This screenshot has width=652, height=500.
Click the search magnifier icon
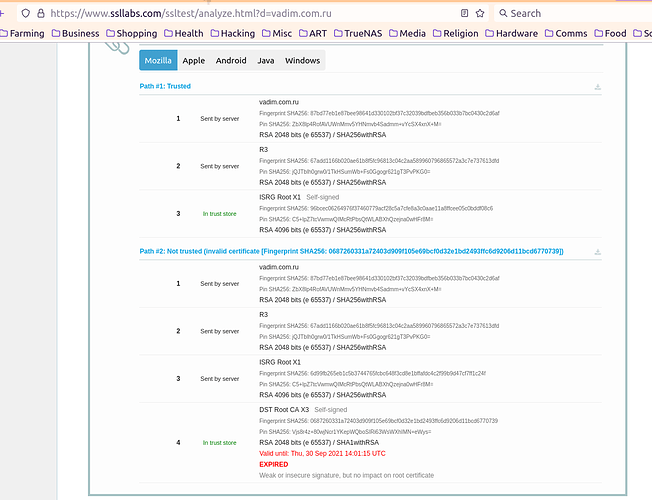pos(503,13)
